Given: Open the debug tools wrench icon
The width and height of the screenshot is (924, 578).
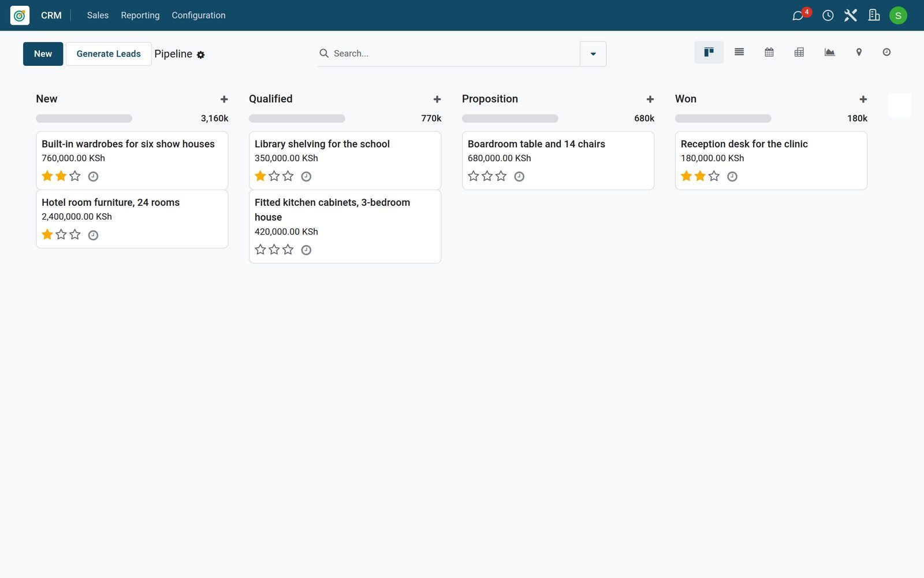Looking at the screenshot, I should (x=851, y=16).
